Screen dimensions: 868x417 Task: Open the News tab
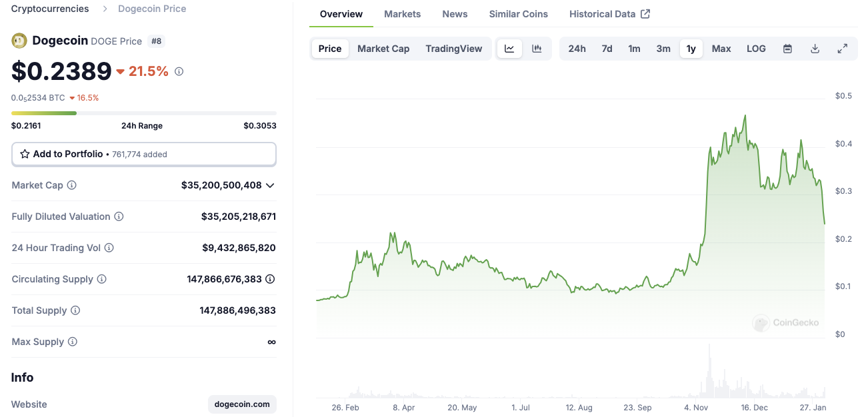point(455,14)
